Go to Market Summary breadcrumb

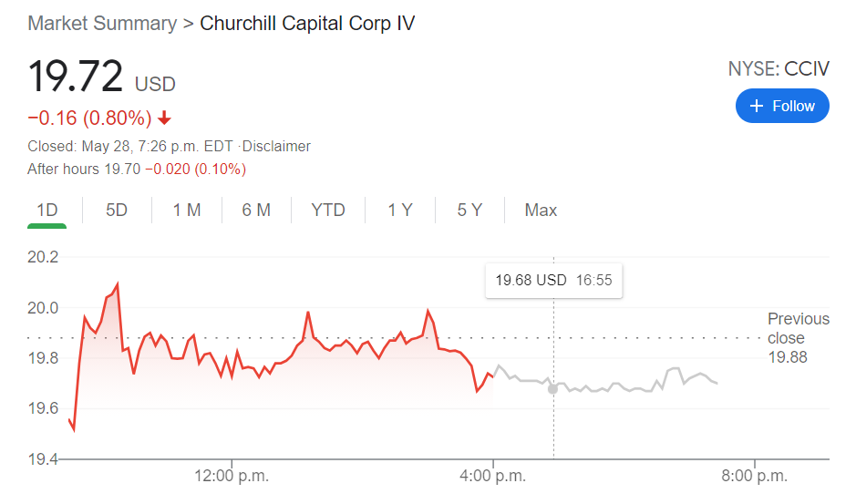(x=102, y=24)
